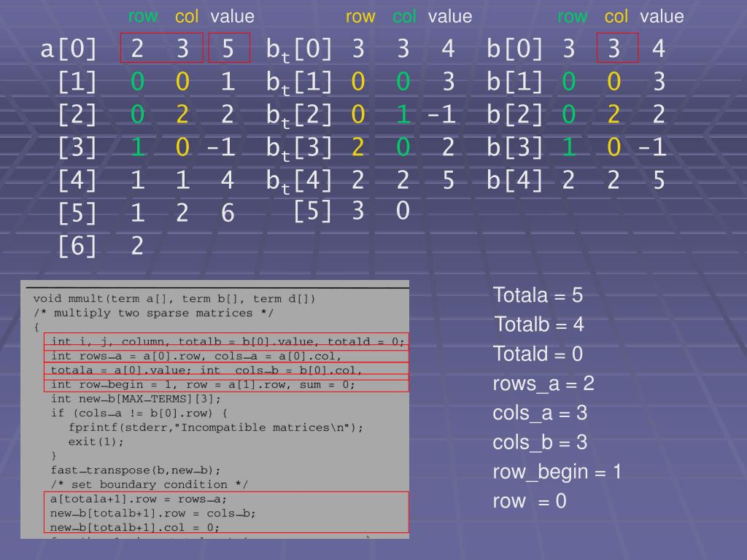Image resolution: width=747 pixels, height=560 pixels.
Task: Click the 'int row_begin = 1' code line
Action: pos(203,385)
